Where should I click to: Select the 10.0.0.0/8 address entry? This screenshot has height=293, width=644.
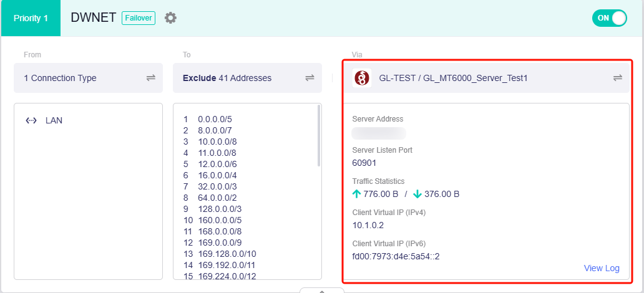217,142
